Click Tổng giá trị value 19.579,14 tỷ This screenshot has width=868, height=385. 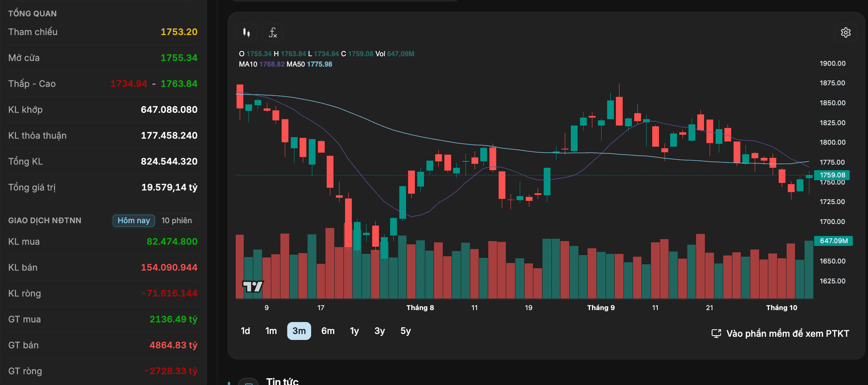coord(170,187)
